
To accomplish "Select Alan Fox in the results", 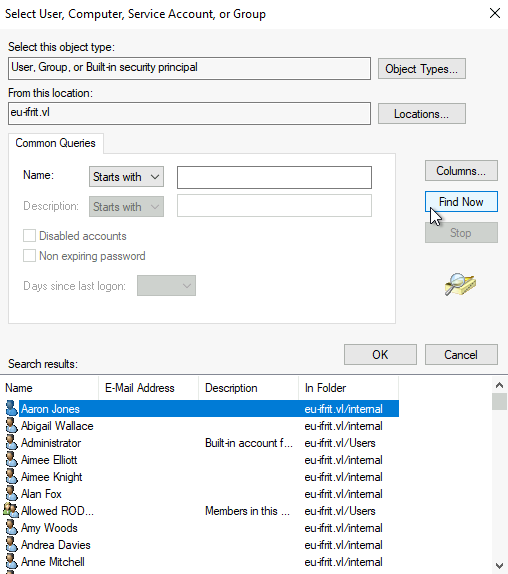I will point(41,494).
